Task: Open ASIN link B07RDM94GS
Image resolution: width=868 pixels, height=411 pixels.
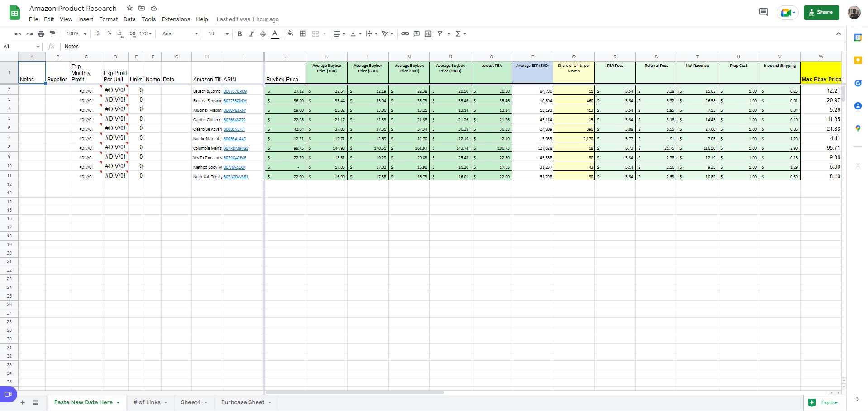Action: coord(236,148)
